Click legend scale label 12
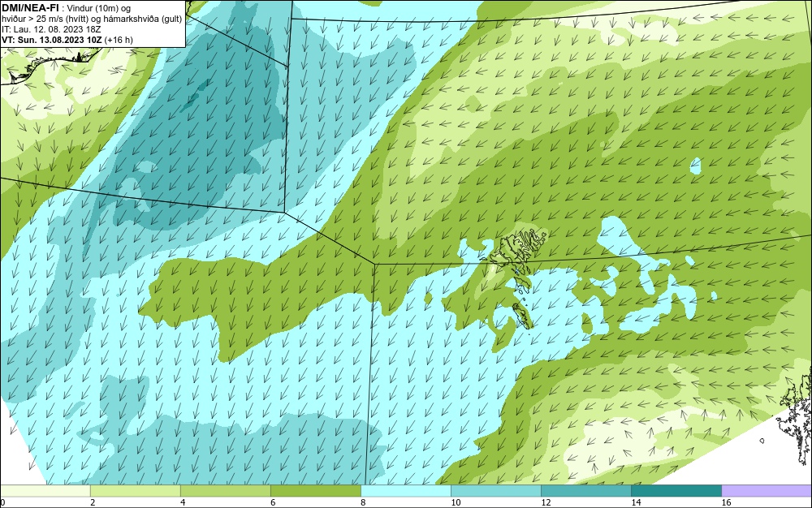Screen dimensions: 812x508 pos(546,502)
